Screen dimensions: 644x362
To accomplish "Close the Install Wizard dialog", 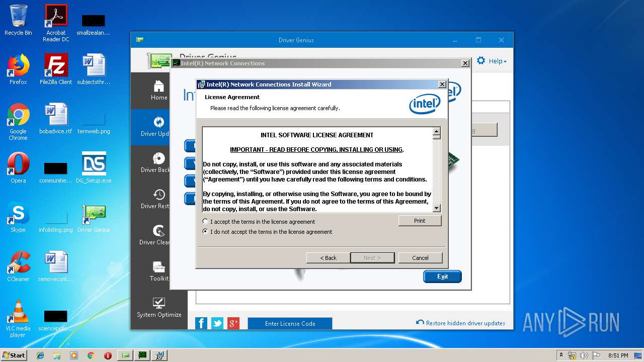I will click(442, 84).
